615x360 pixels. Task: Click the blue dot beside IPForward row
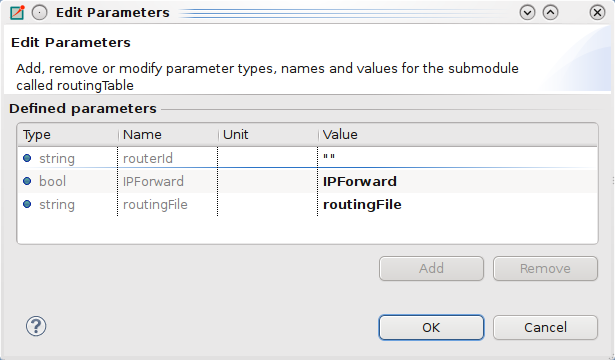tap(27, 181)
